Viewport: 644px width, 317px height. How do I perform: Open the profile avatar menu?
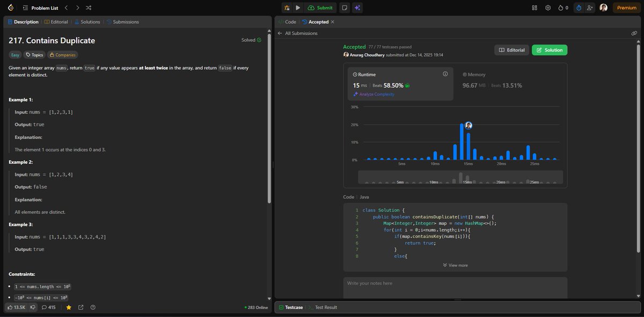[x=604, y=8]
